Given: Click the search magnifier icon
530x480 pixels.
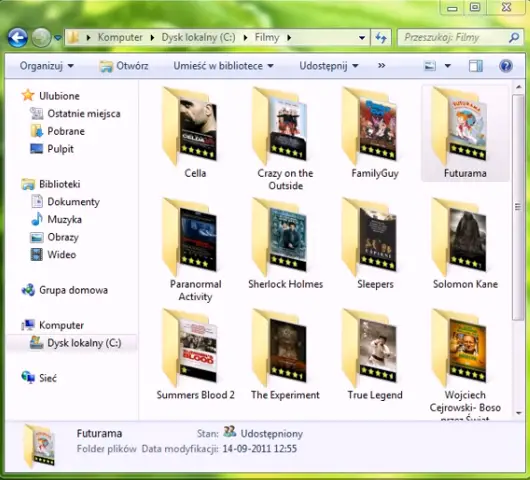Looking at the screenshot, I should (514, 37).
